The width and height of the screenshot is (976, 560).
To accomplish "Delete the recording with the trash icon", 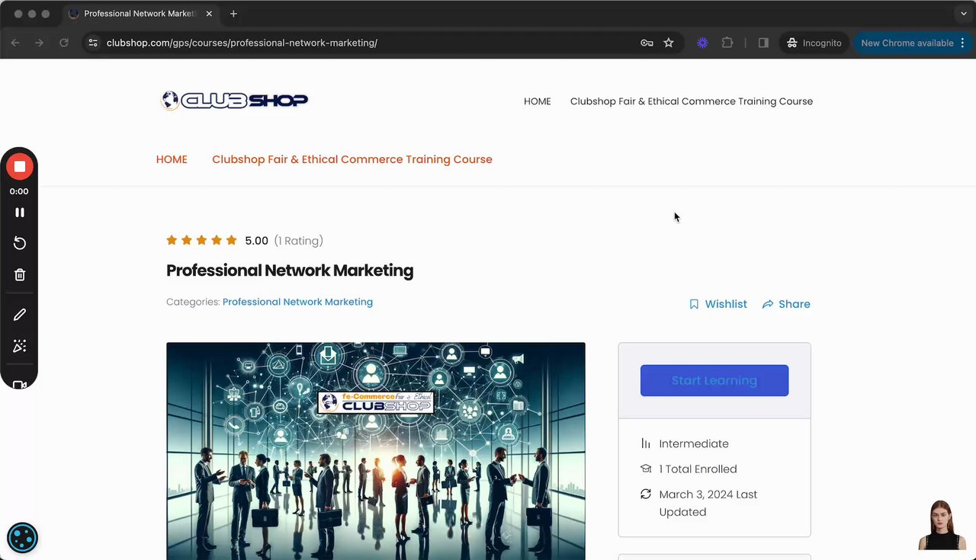I will coord(20,275).
